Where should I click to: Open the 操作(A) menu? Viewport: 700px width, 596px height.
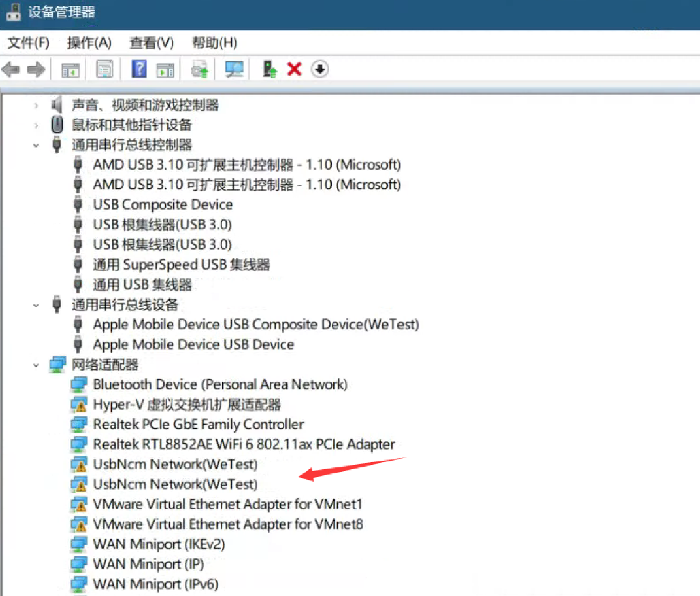tap(89, 43)
